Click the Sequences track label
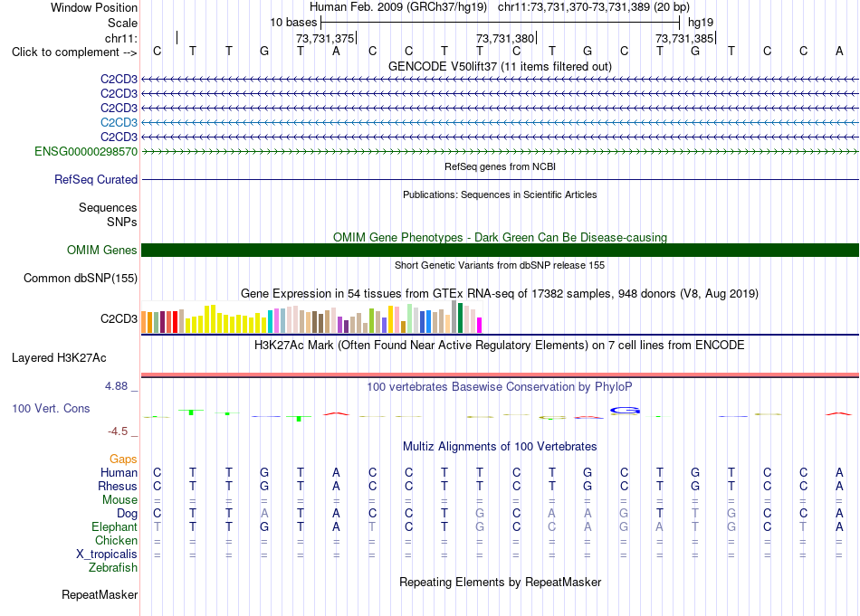Viewport: 860px width, 616px height. 108,207
